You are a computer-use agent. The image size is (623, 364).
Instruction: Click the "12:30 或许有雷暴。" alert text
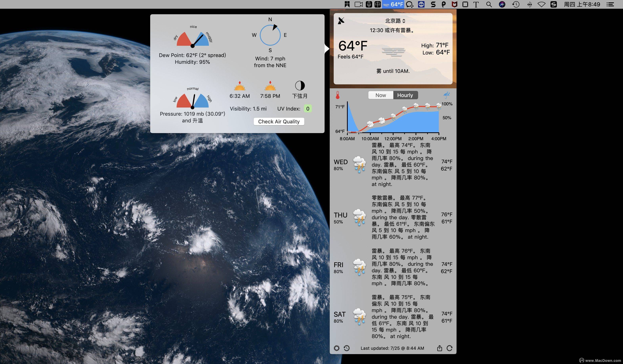[x=392, y=30]
